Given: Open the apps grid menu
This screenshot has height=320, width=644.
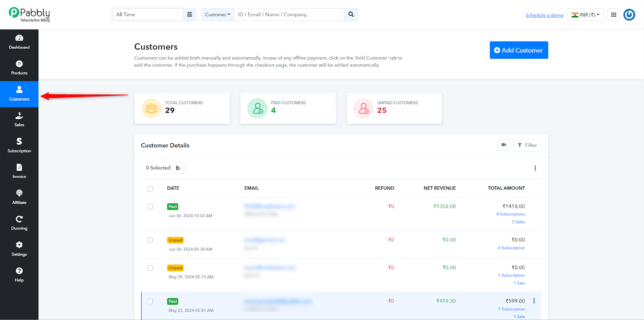Looking at the screenshot, I should pyautogui.click(x=613, y=15).
